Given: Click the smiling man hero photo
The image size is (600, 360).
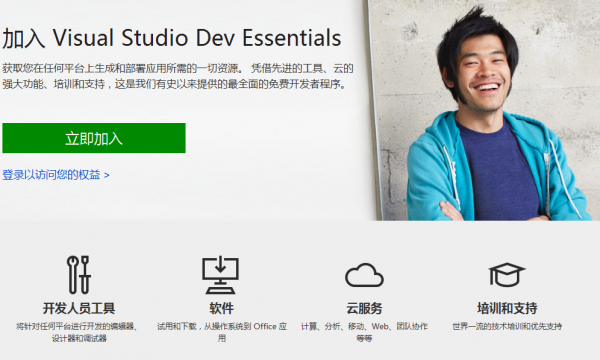Looking at the screenshot, I should click(x=485, y=110).
